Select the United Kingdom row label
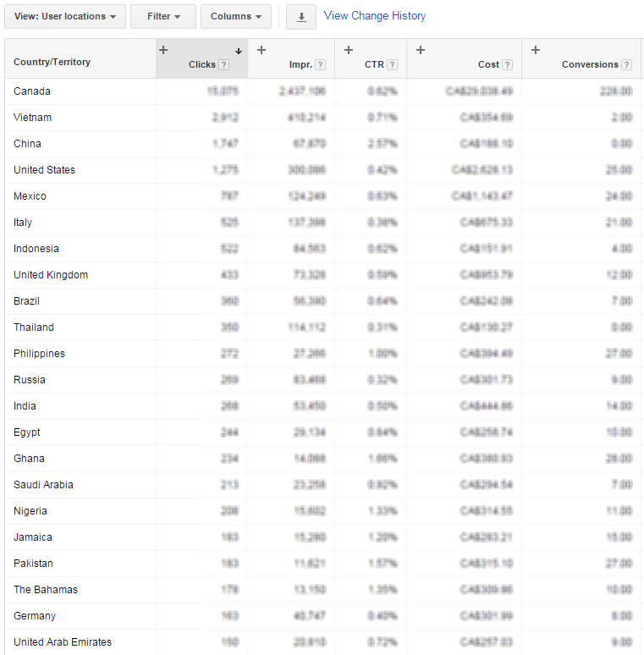Image resolution: width=644 pixels, height=655 pixels. tap(51, 275)
